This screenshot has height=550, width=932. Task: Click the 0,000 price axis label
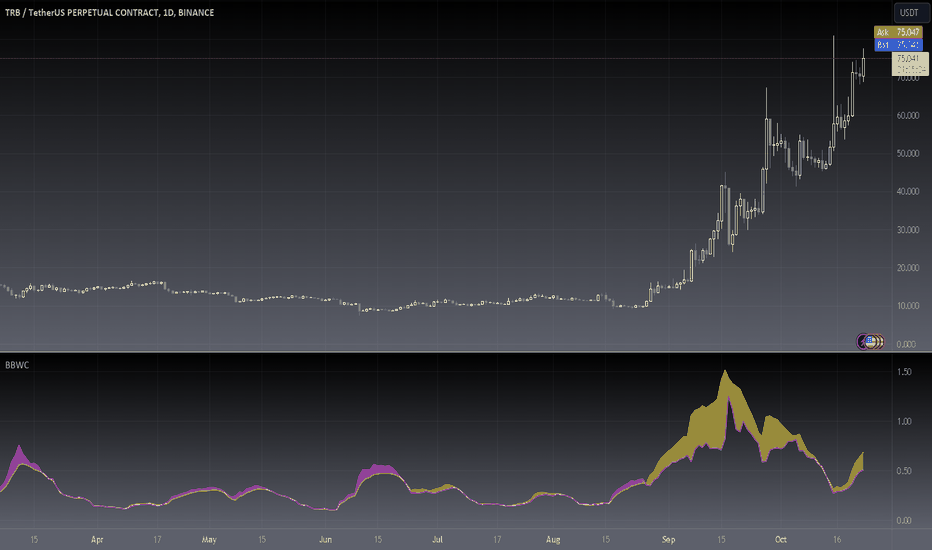(906, 344)
